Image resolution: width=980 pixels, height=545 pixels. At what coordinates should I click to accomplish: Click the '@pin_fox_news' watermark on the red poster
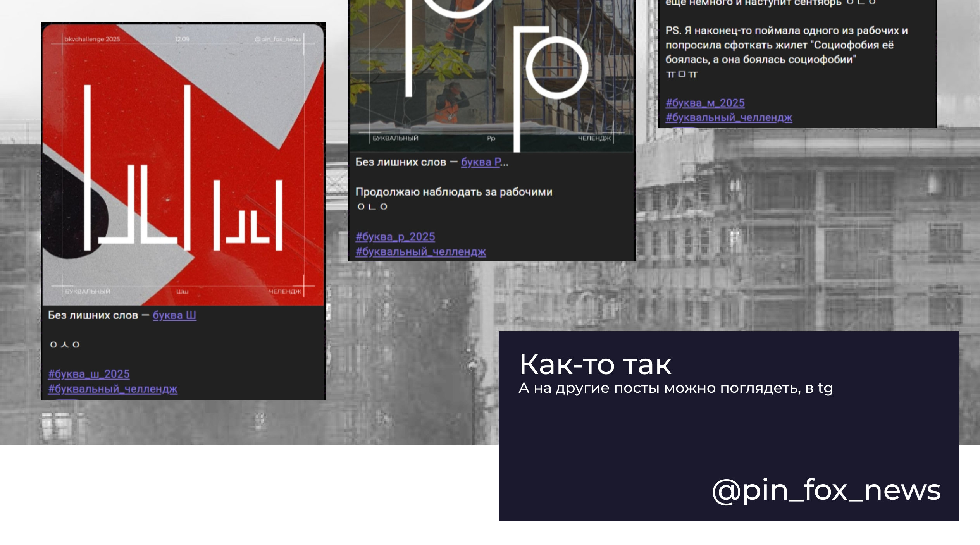click(x=278, y=39)
